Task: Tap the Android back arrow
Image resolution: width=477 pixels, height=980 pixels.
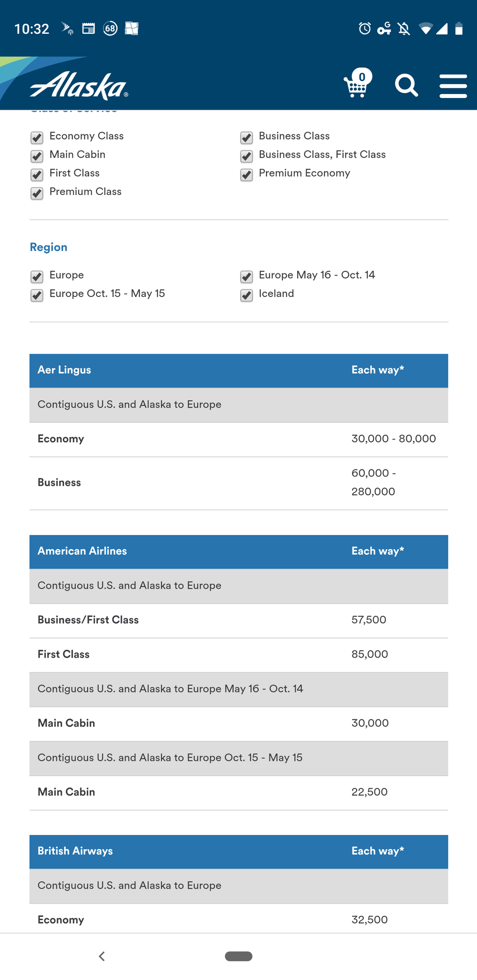Action: point(102,956)
